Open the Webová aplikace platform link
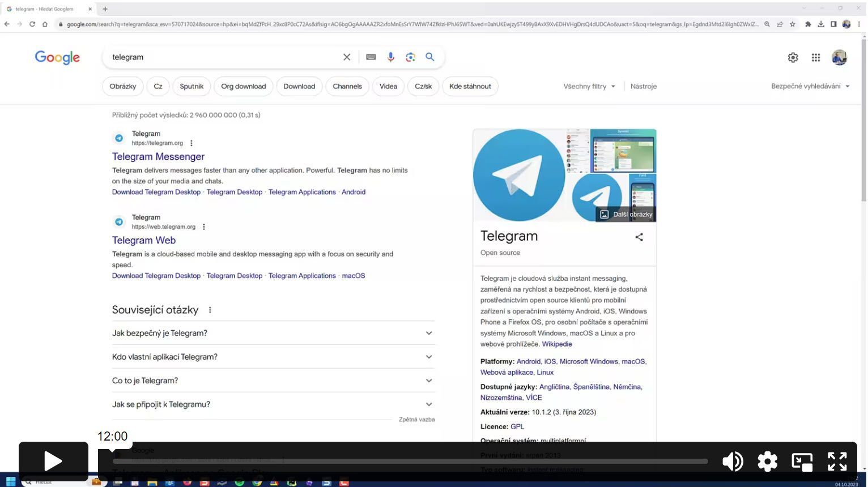The height and width of the screenshot is (487, 868). tap(507, 373)
